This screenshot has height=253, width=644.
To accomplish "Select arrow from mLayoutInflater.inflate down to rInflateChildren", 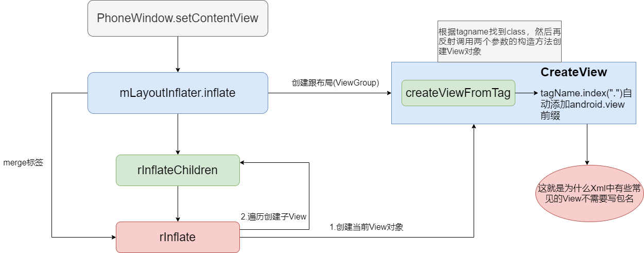I will (178, 134).
